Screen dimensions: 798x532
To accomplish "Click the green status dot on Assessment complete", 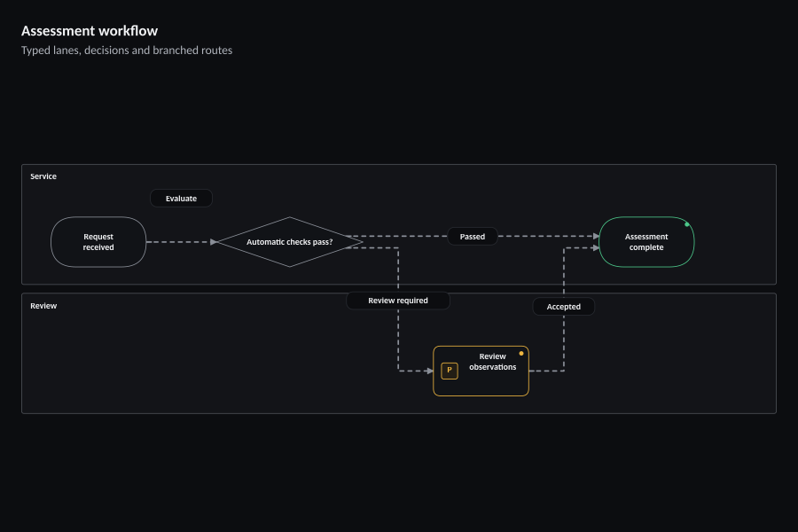I will [686, 224].
